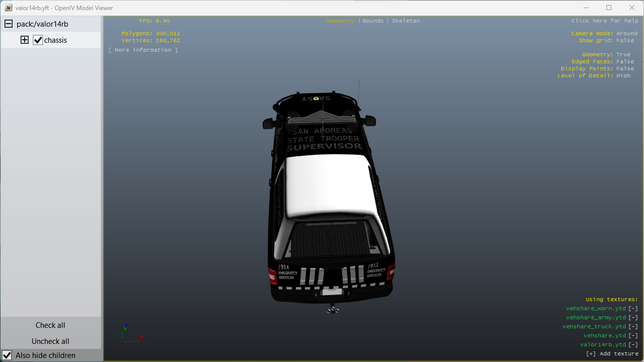Viewport: 644px width, 362px height.
Task: Expand the More information section
Action: pyautogui.click(x=143, y=50)
